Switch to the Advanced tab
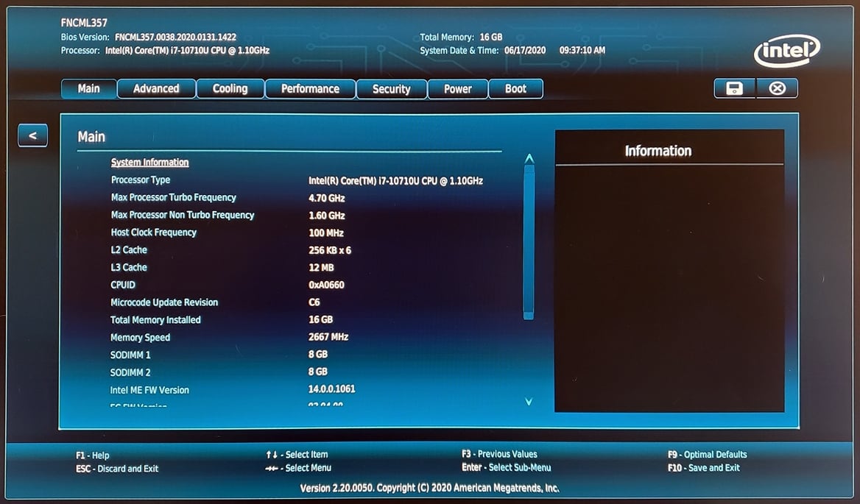Viewport: 860px width, 504px height. 156,89
